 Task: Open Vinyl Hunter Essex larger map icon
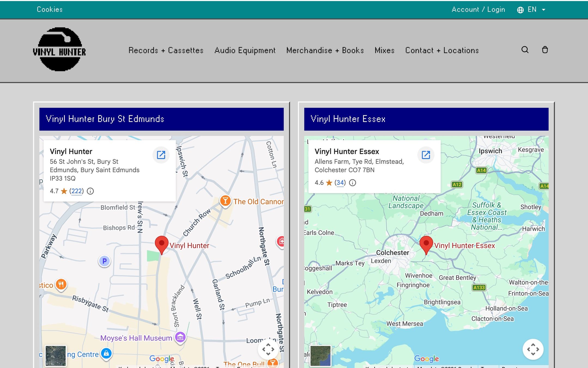pos(426,155)
